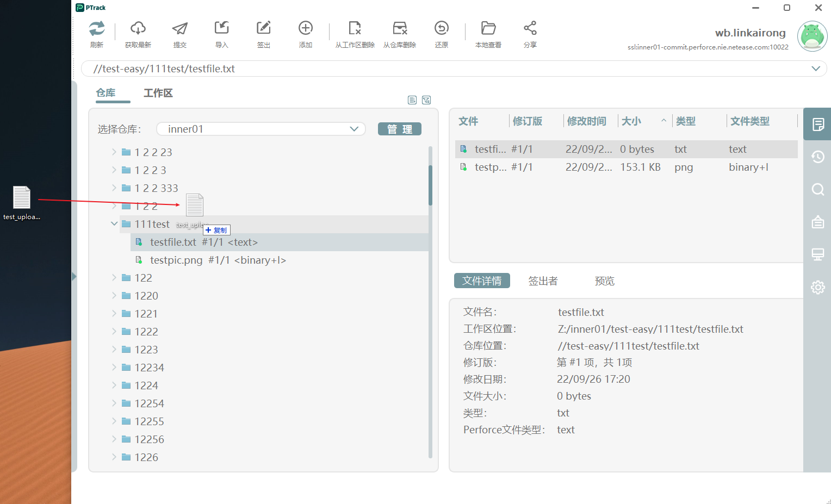Select the testfi... row in file table

pyautogui.click(x=627, y=149)
